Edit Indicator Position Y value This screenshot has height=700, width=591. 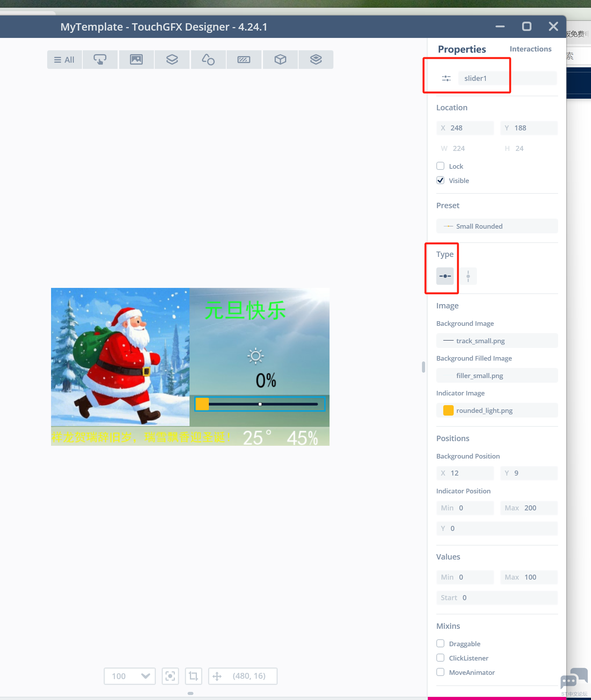[x=497, y=528]
